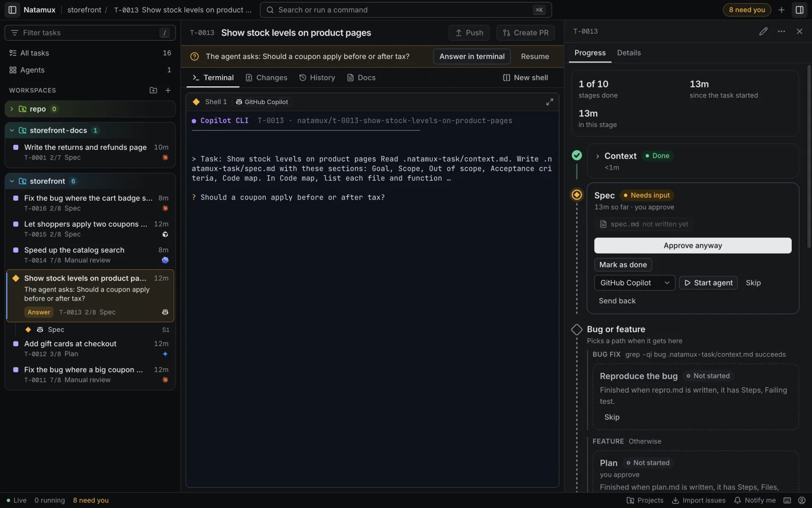812x508 pixels.
Task: Click Import issues in the status bar
Action: click(699, 500)
